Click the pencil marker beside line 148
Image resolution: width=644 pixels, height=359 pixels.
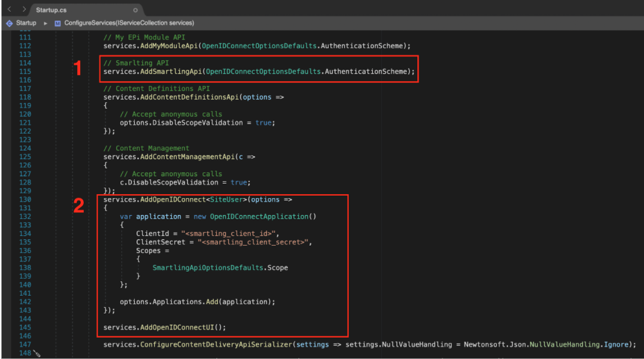(37, 354)
